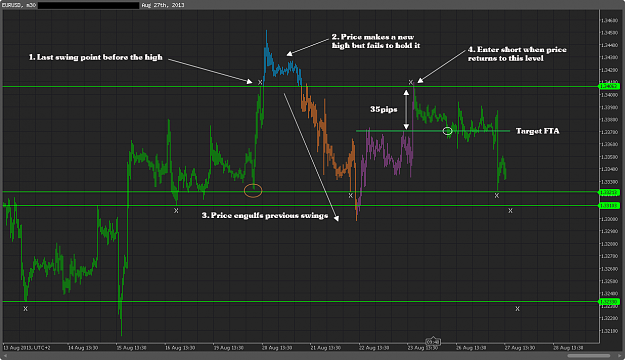Click the X marker at the last swing point
The image size is (625, 360).
[260, 82]
